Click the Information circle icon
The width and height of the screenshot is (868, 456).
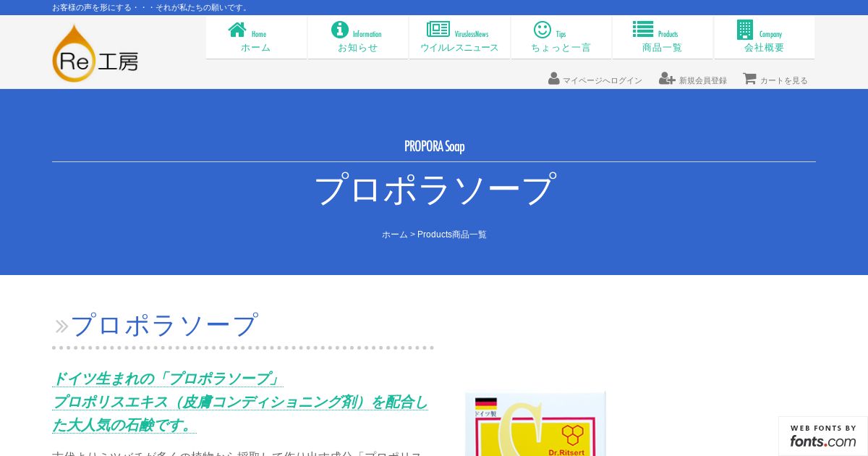[340, 30]
